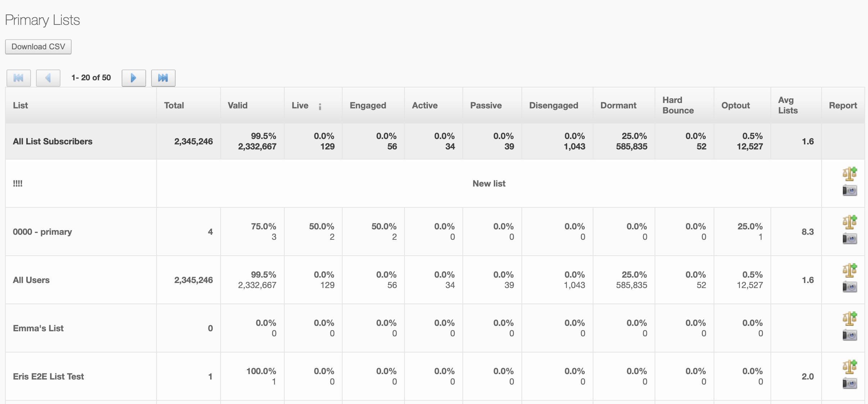Screen dimensions: 868x404
Task: Click the camera snapshot icon for !!!! list
Action: 849,190
